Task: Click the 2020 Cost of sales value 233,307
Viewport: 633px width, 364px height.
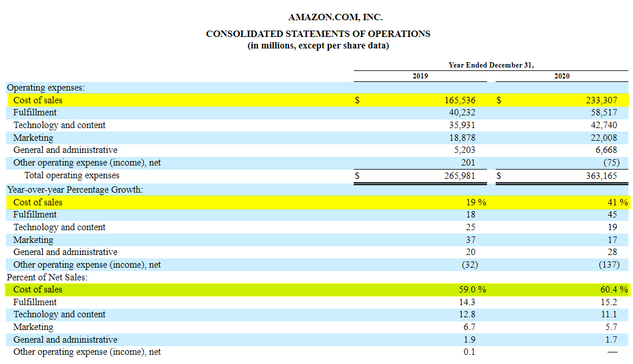Action: tap(601, 100)
